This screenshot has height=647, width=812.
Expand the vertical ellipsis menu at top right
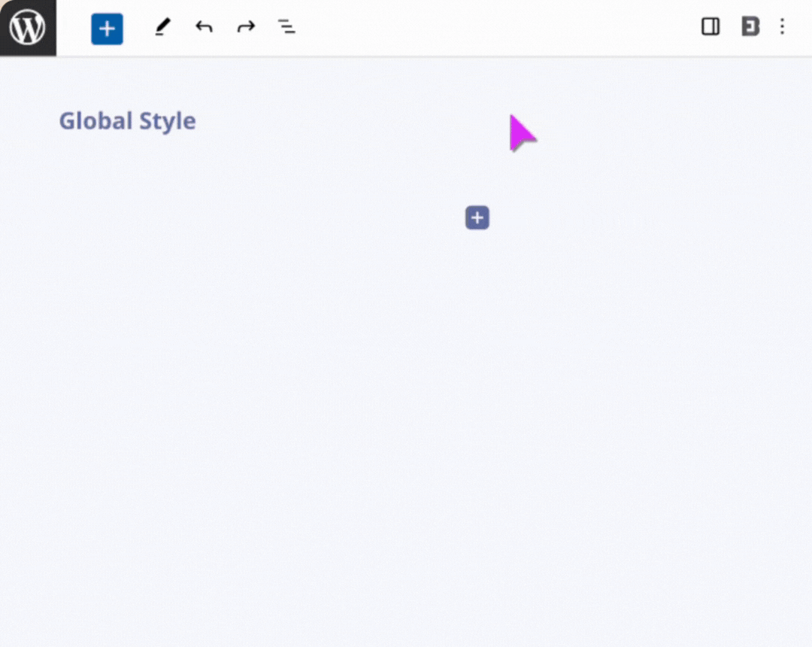(x=782, y=27)
